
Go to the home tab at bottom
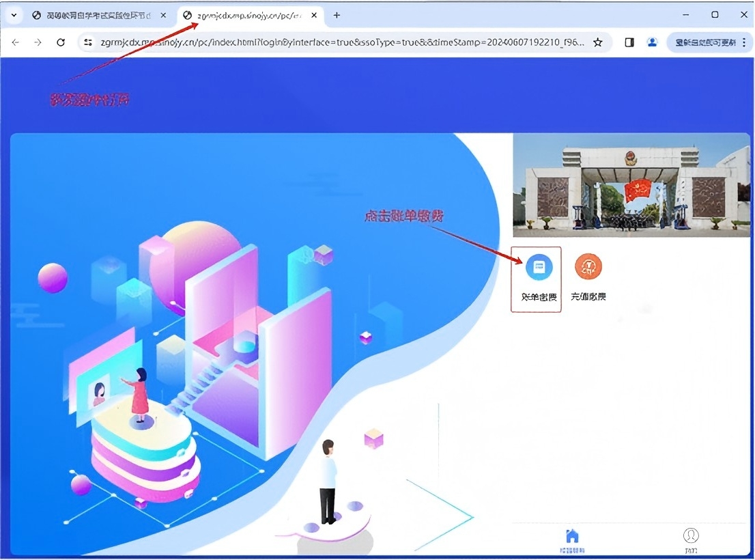(572, 537)
